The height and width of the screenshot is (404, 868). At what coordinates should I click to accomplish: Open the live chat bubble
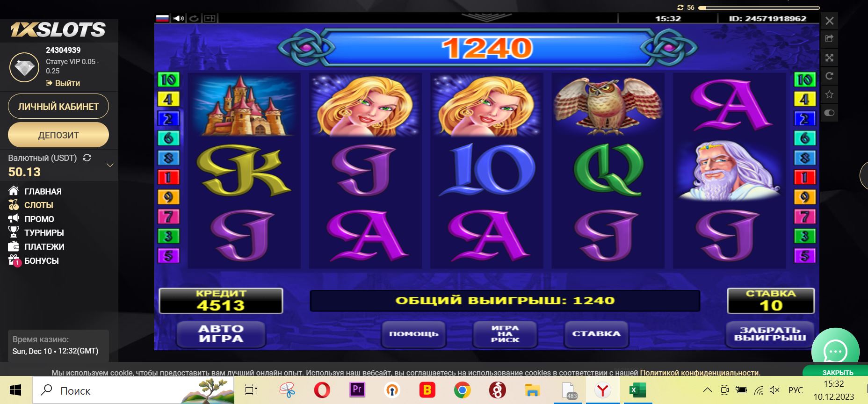pyautogui.click(x=835, y=351)
